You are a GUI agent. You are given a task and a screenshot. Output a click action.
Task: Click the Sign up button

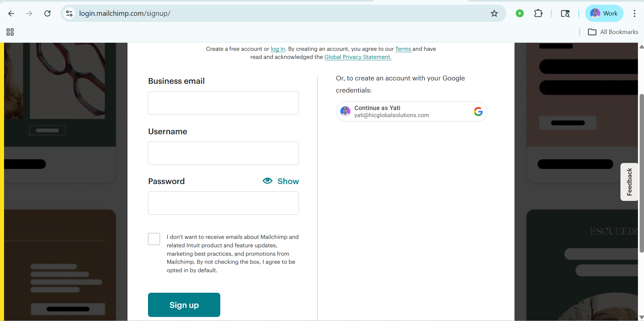pos(184,305)
